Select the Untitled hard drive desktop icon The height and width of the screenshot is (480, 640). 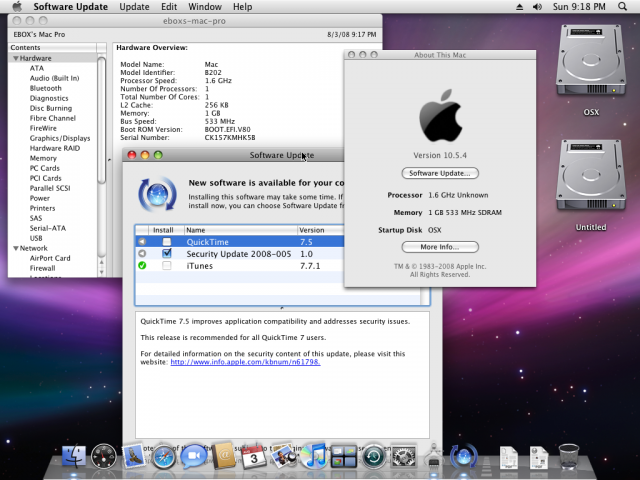(591, 175)
